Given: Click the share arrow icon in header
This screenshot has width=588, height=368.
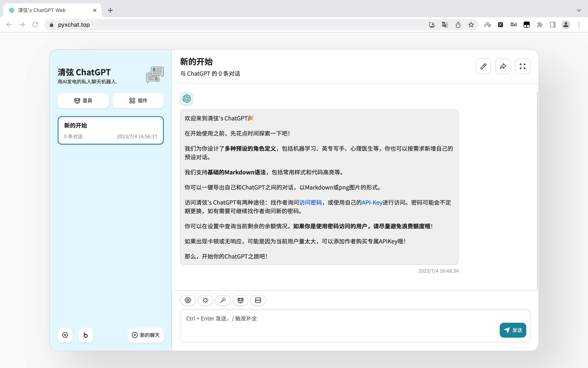Looking at the screenshot, I should [503, 66].
